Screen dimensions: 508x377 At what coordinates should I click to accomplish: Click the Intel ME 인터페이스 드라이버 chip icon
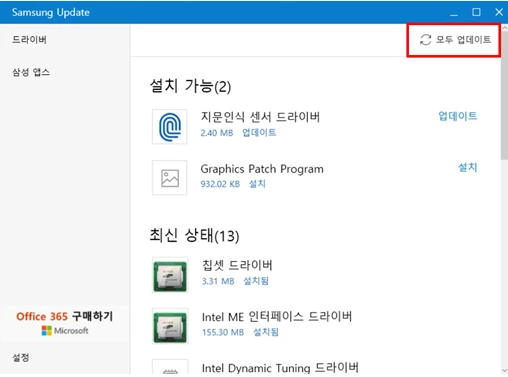[170, 326]
